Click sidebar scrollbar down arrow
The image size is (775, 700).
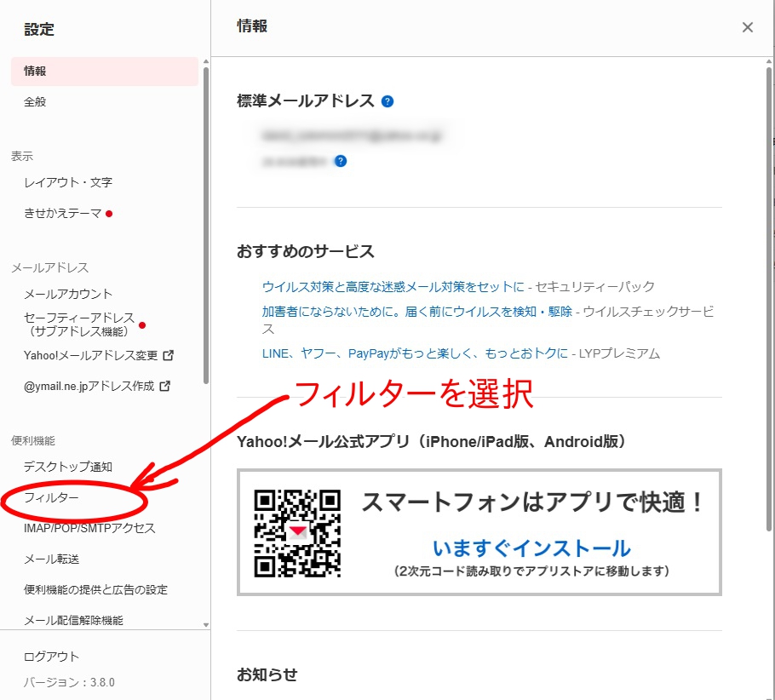tap(205, 624)
